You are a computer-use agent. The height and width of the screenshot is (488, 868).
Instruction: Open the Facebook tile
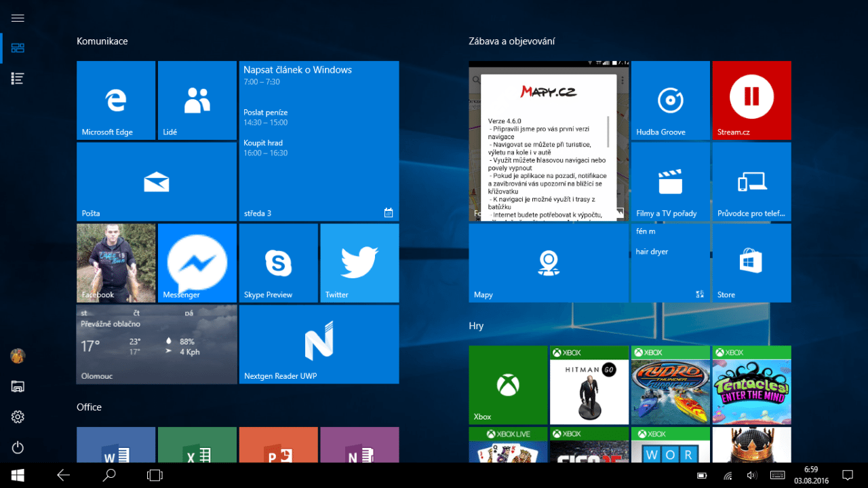click(116, 263)
